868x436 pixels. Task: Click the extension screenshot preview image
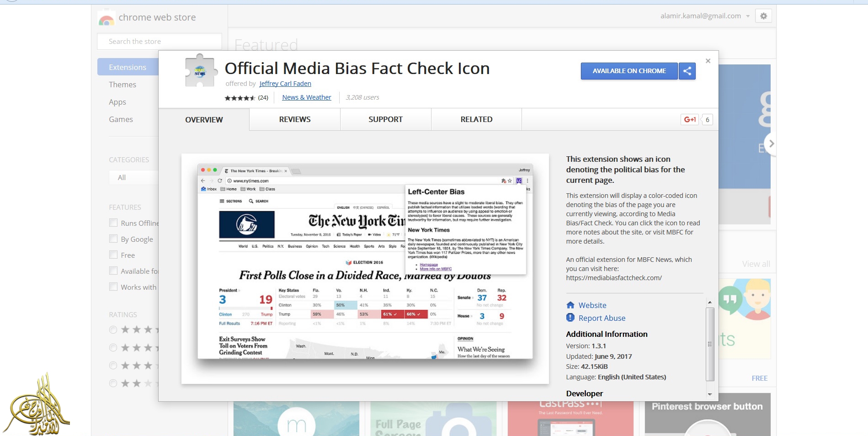click(365, 269)
